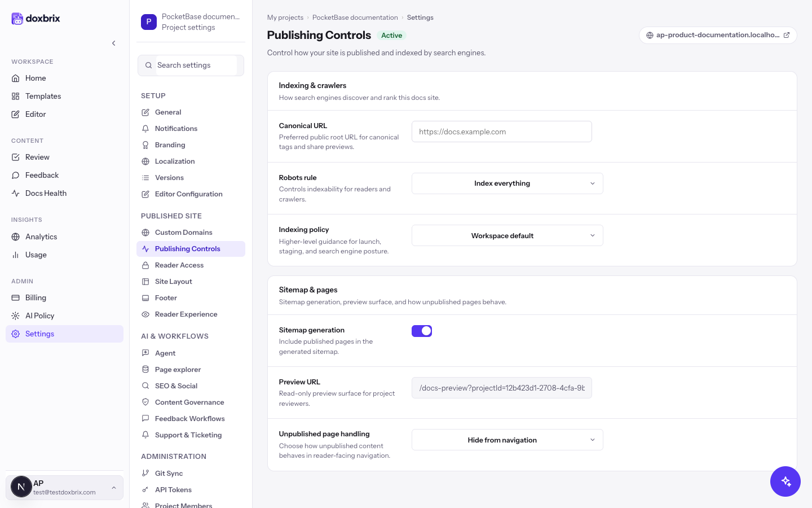Open the sparkle AI assistant button
Viewport: 812px width, 508px height.
point(785,481)
